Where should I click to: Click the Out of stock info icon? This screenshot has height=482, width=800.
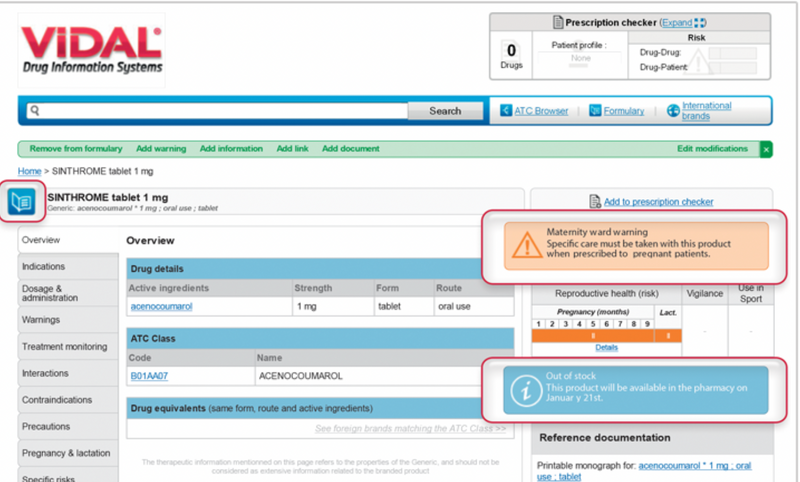pos(526,391)
